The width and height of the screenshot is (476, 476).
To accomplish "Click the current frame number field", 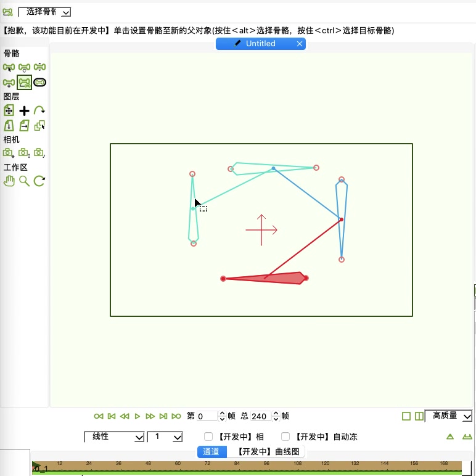I will (x=207, y=416).
